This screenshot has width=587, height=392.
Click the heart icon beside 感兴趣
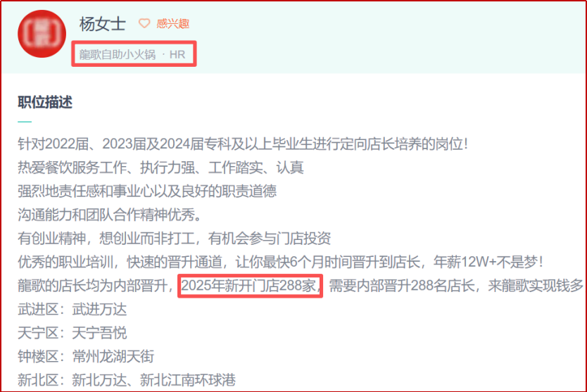point(144,23)
